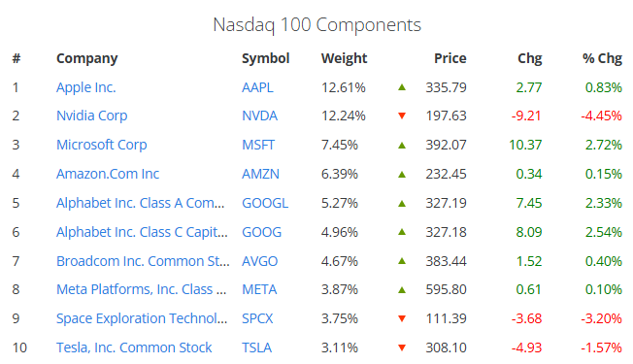The height and width of the screenshot is (364, 633).
Task: Sort by the % Chg column header
Action: (602, 58)
